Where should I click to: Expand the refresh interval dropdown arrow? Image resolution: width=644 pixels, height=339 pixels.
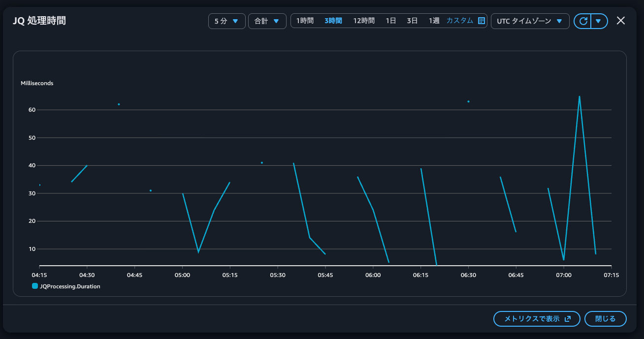pyautogui.click(x=599, y=21)
